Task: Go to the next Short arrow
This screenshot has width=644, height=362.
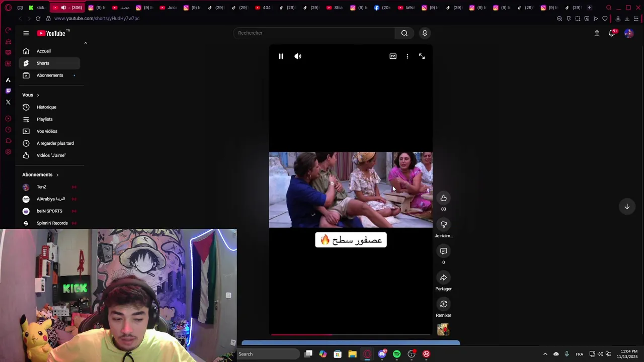Action: pyautogui.click(x=627, y=207)
